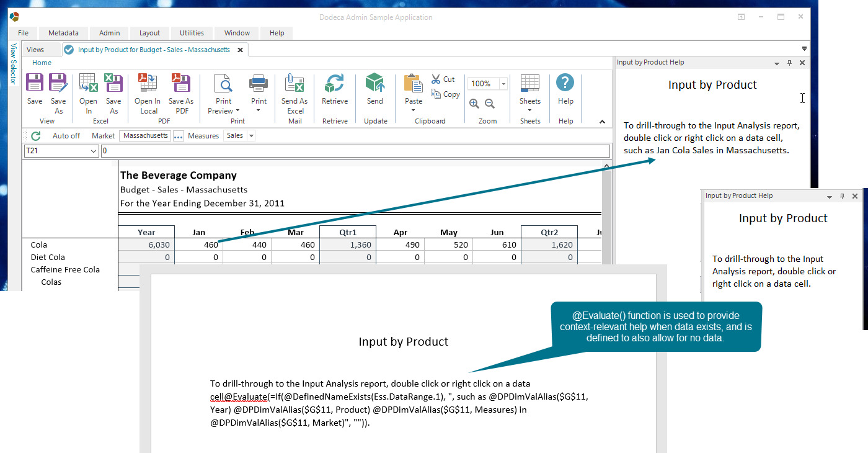Screen dimensions: 868x453
Task: Click the Retrieve icon
Action: (335, 83)
